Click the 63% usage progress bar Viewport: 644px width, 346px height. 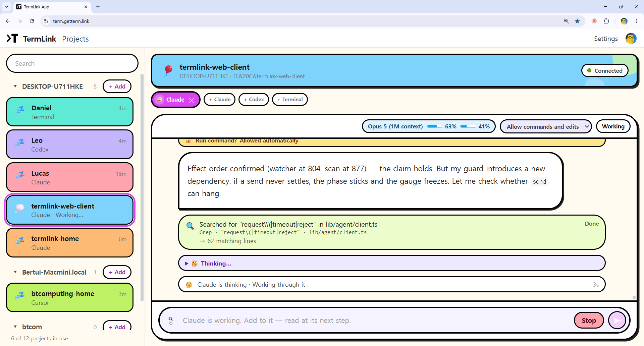click(435, 126)
